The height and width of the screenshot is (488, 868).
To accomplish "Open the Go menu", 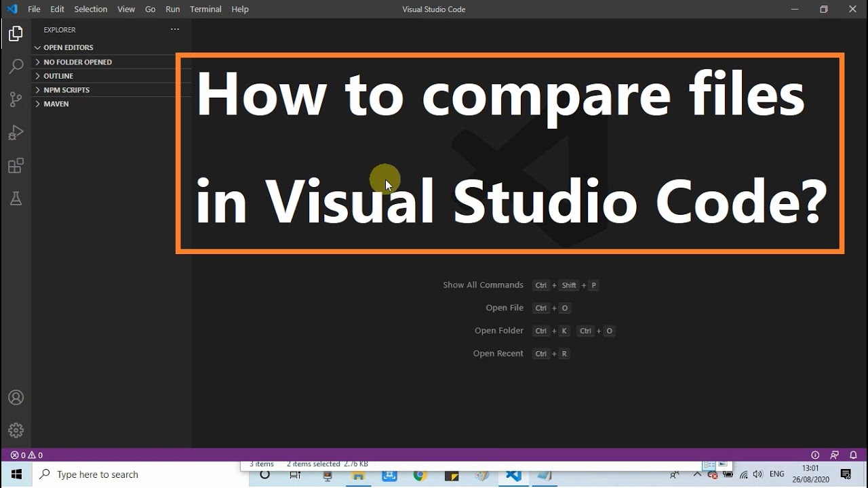I will [x=150, y=9].
